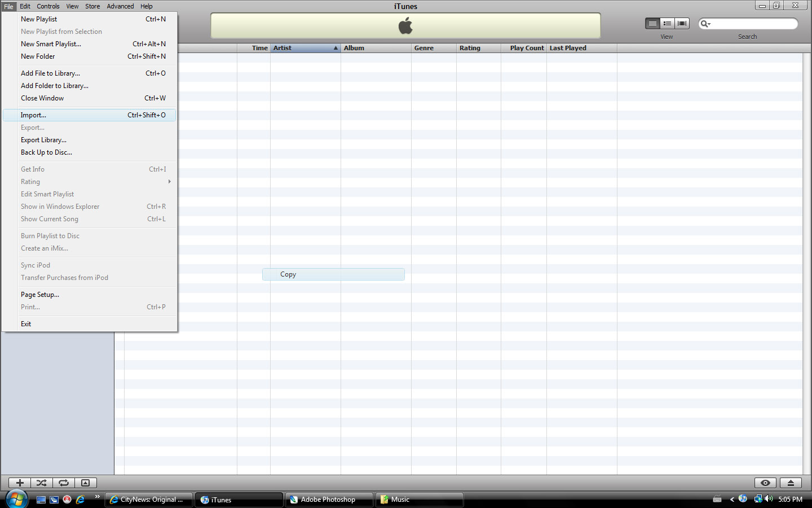812x508 pixels.
Task: Select New Folder in File menu
Action: 90,56
